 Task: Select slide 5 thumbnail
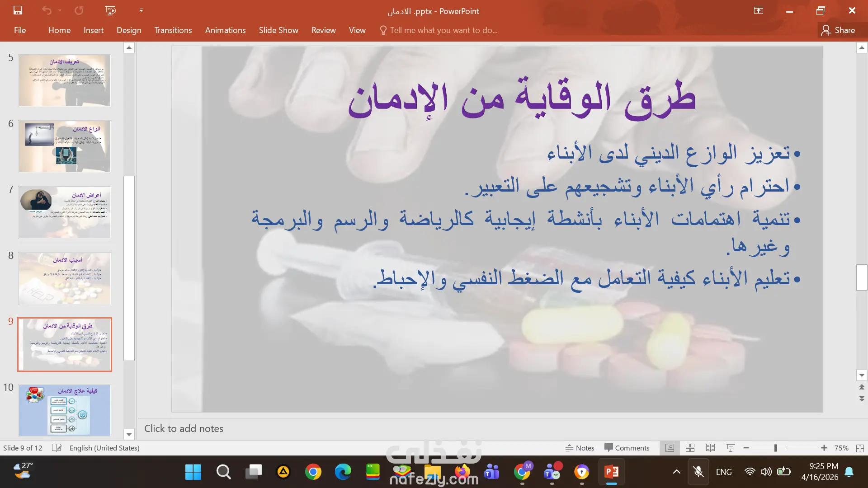pyautogui.click(x=65, y=81)
